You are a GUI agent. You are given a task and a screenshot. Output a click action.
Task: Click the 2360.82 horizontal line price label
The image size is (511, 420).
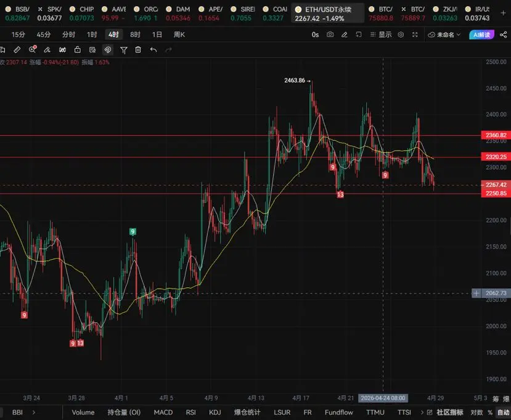[x=496, y=135]
